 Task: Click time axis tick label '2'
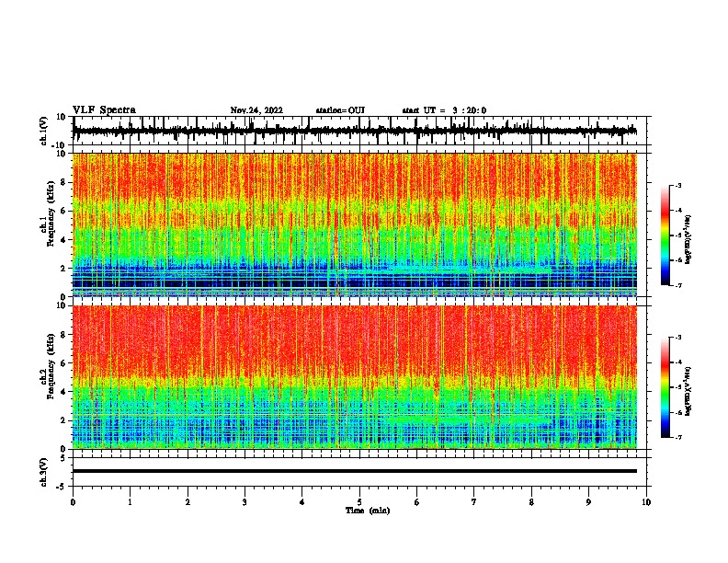[x=188, y=502]
